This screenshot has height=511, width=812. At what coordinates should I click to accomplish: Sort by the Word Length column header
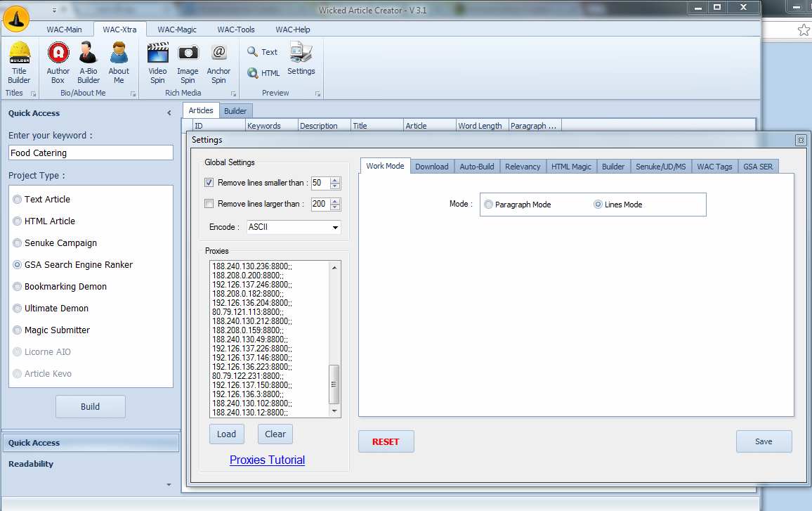(x=482, y=126)
